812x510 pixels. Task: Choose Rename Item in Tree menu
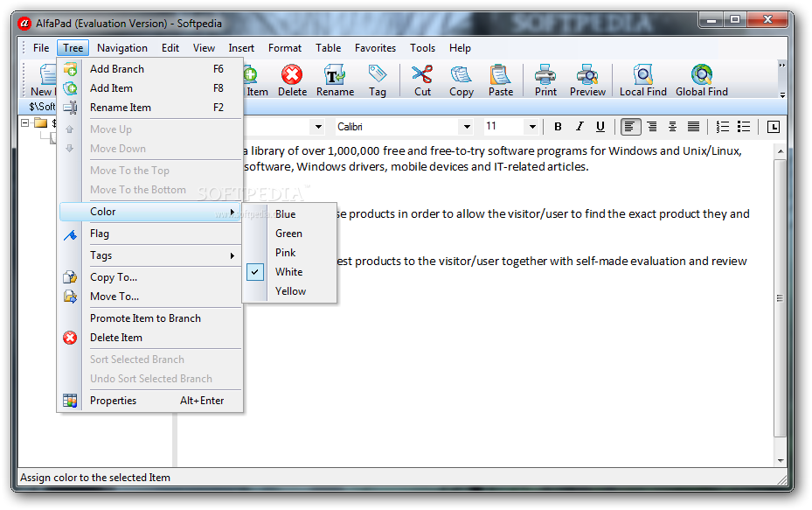(x=150, y=108)
